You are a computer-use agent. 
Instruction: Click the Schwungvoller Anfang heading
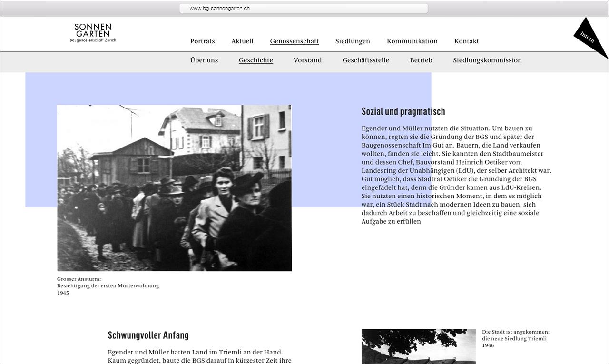[x=148, y=335]
